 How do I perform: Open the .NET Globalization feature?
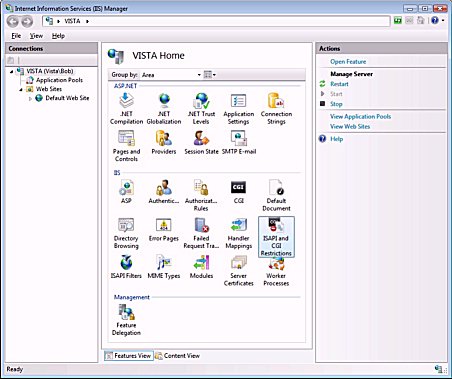(x=164, y=108)
